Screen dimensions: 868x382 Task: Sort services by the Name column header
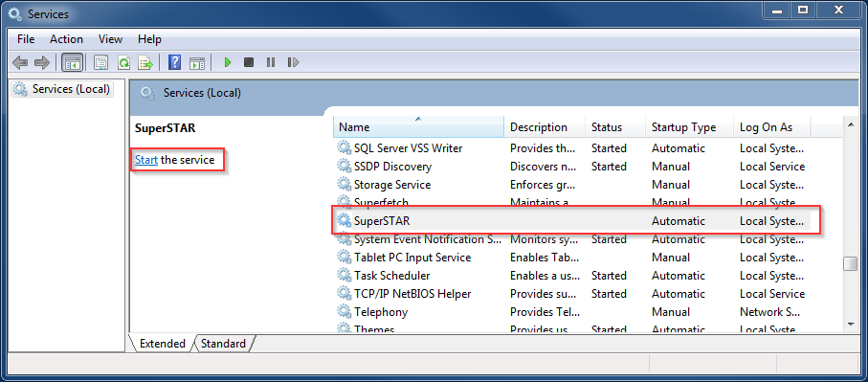point(418,127)
